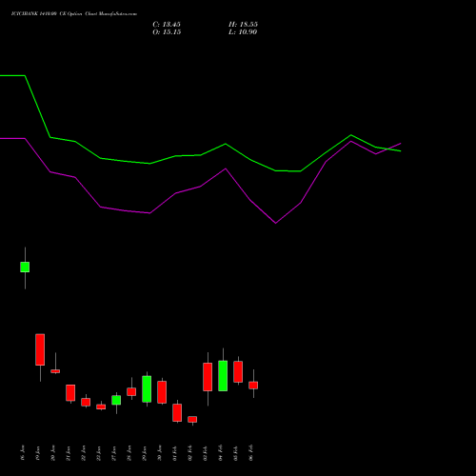The width and height of the screenshot is (476, 476).
Task: Select the red candle for 03 Feb
Action: coord(208,377)
